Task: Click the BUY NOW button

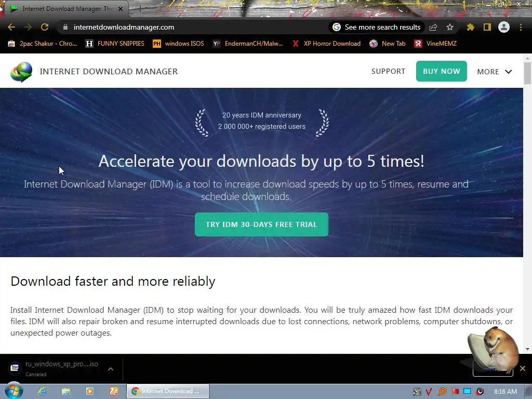Action: (x=442, y=71)
